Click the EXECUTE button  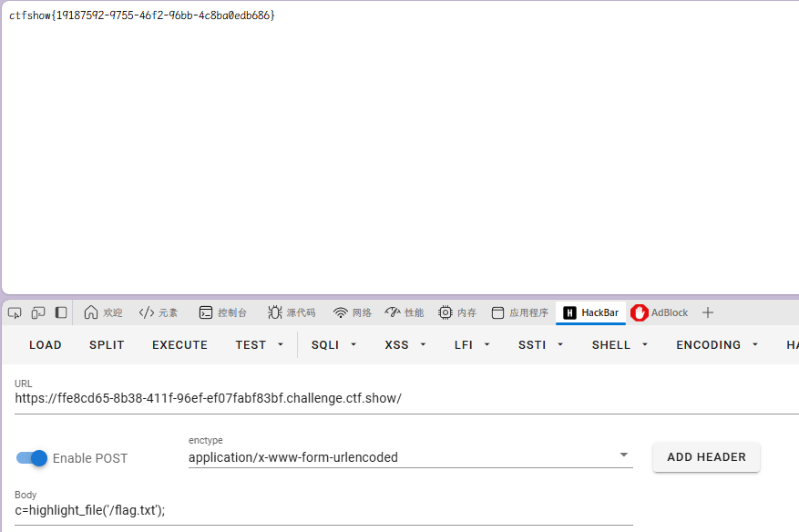click(179, 345)
